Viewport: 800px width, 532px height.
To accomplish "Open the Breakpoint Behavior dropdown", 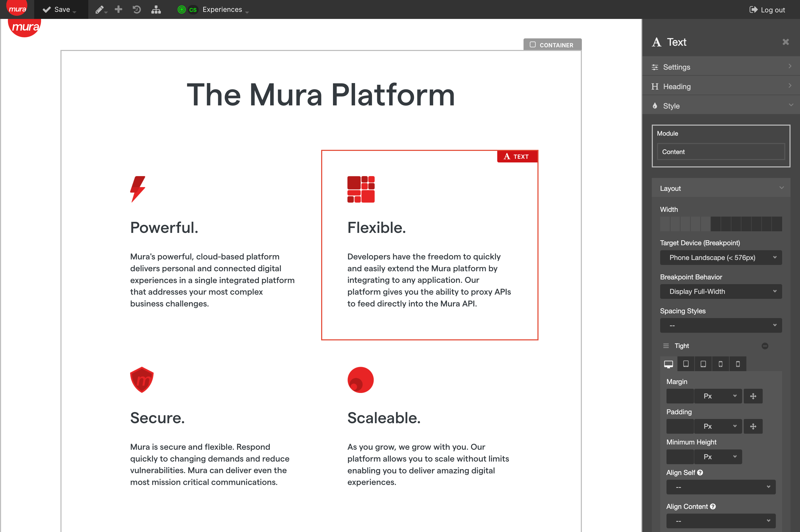I will (721, 291).
